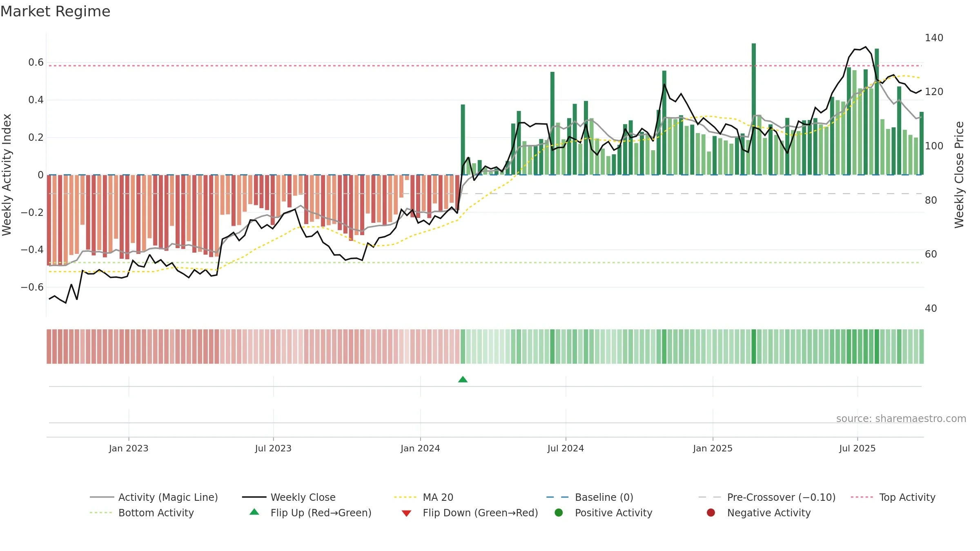Click the Market Regime chart title
980x551 pixels.
tap(55, 11)
